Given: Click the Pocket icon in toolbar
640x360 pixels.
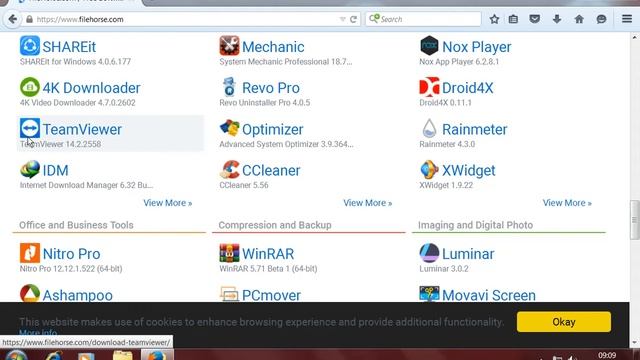Looking at the screenshot, I should (x=535, y=19).
